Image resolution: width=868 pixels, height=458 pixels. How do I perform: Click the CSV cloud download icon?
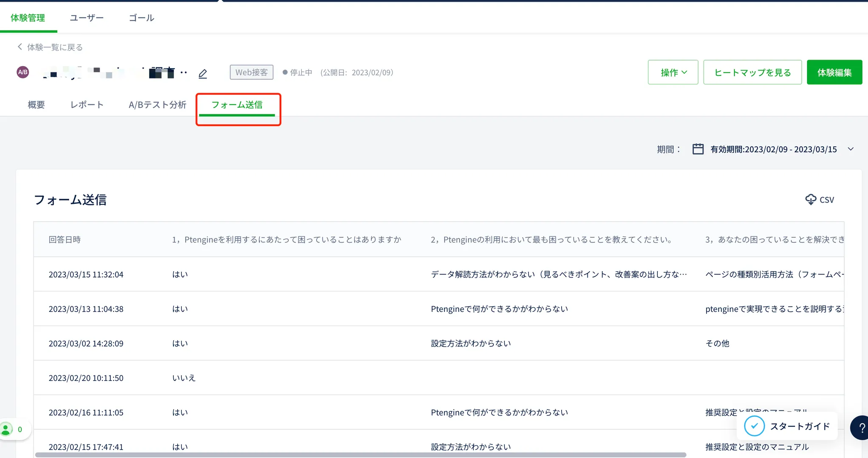[810, 200]
